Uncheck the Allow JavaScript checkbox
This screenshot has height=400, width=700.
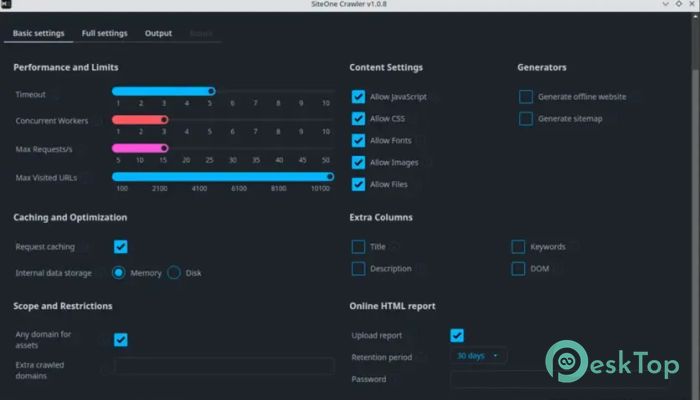tap(358, 97)
